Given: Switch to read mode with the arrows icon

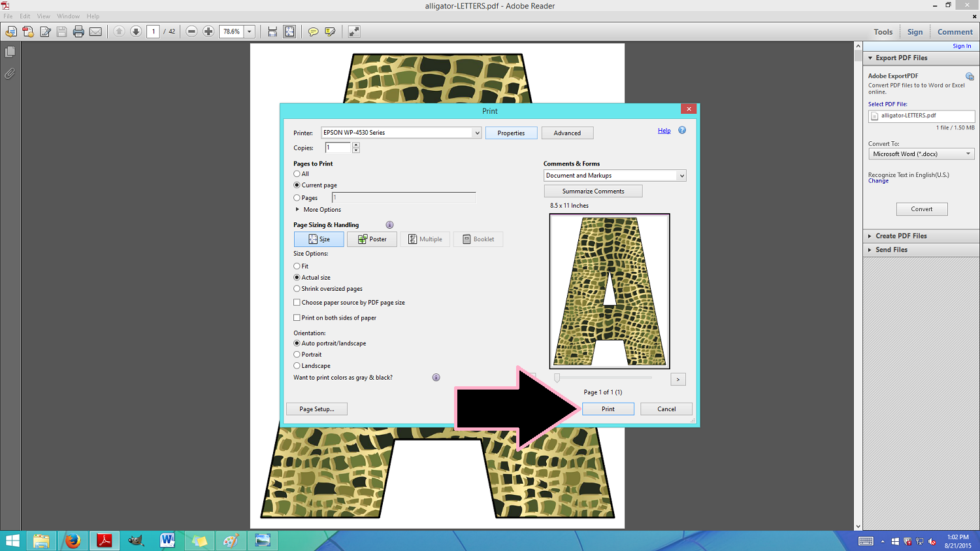Looking at the screenshot, I should pos(354,31).
